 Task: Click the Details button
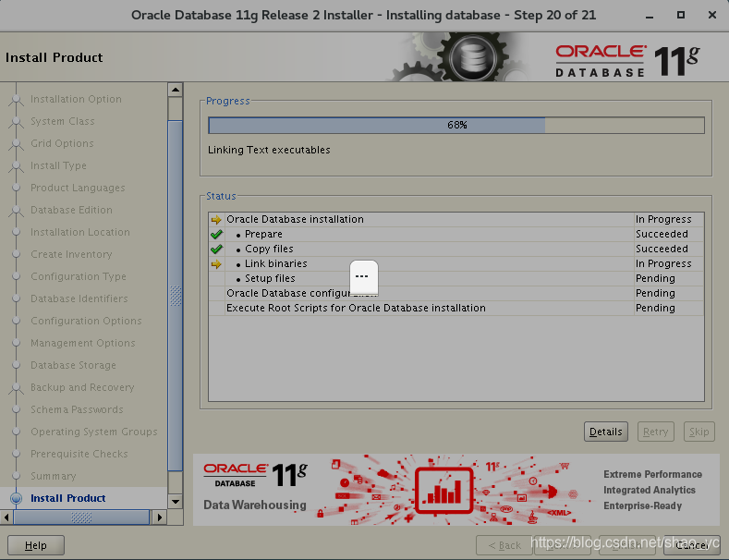pyautogui.click(x=606, y=432)
